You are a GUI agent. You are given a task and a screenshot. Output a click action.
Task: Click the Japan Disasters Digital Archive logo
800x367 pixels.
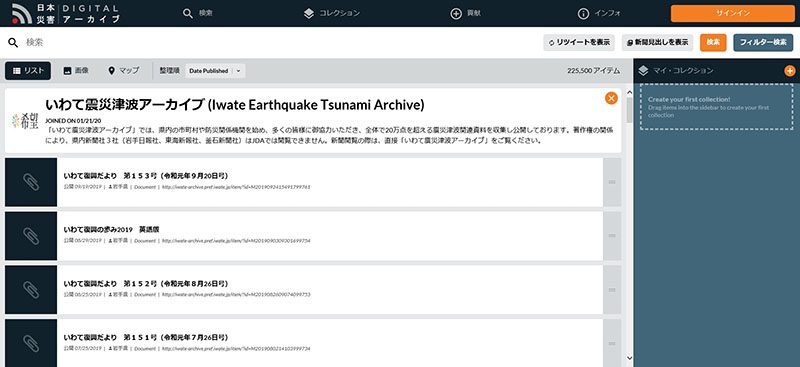[66, 13]
